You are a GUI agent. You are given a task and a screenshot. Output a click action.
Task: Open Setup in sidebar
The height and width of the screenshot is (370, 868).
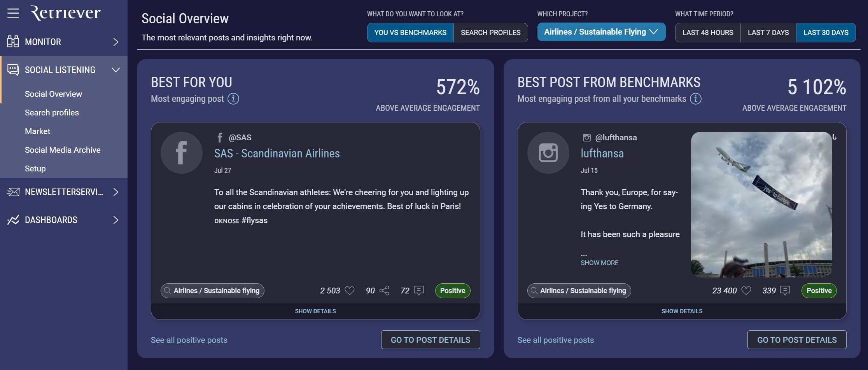point(35,169)
